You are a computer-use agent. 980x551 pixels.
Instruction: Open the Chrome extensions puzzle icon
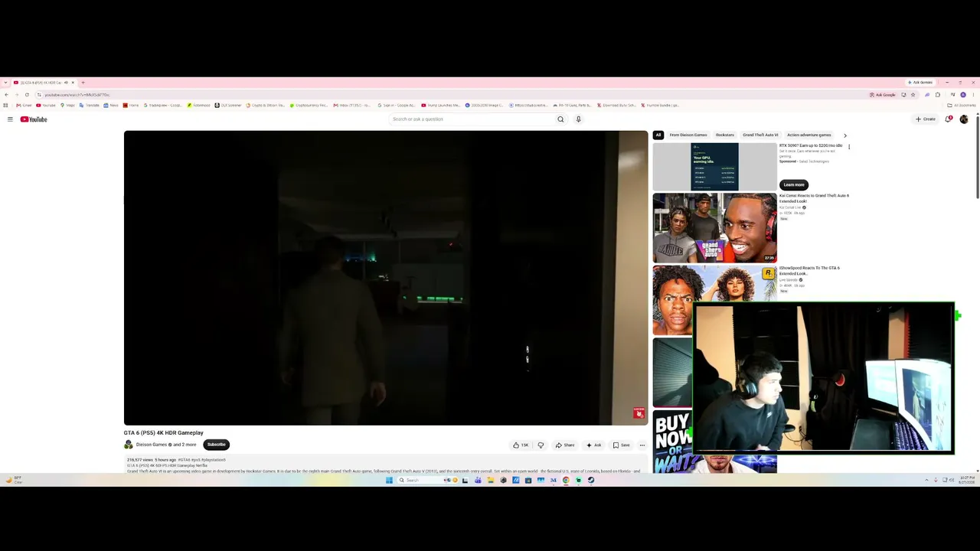[938, 95]
